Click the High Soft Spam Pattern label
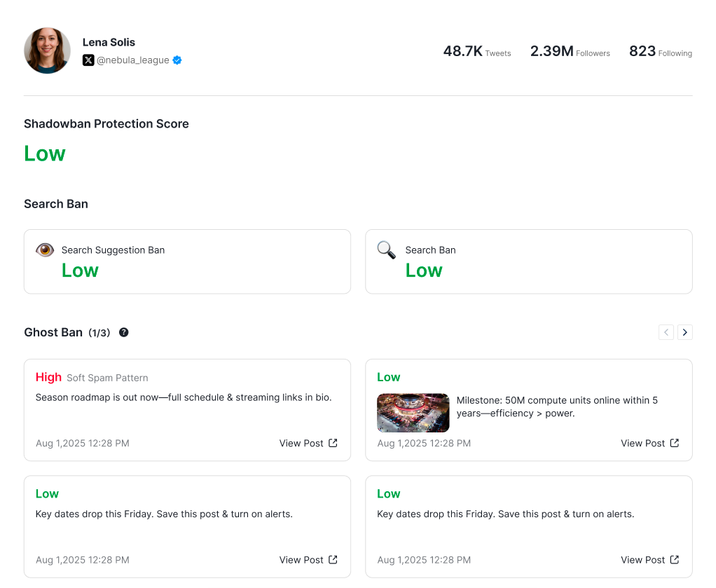 pos(92,378)
